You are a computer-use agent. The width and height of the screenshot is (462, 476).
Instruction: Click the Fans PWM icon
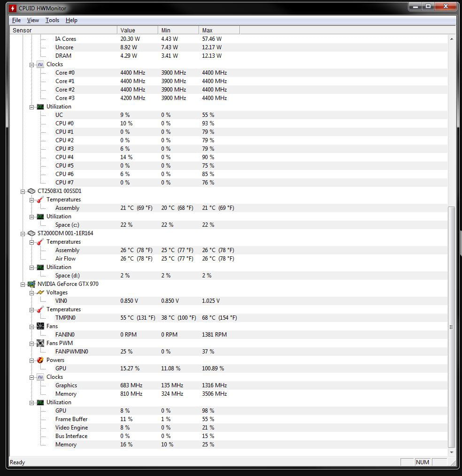[40, 343]
